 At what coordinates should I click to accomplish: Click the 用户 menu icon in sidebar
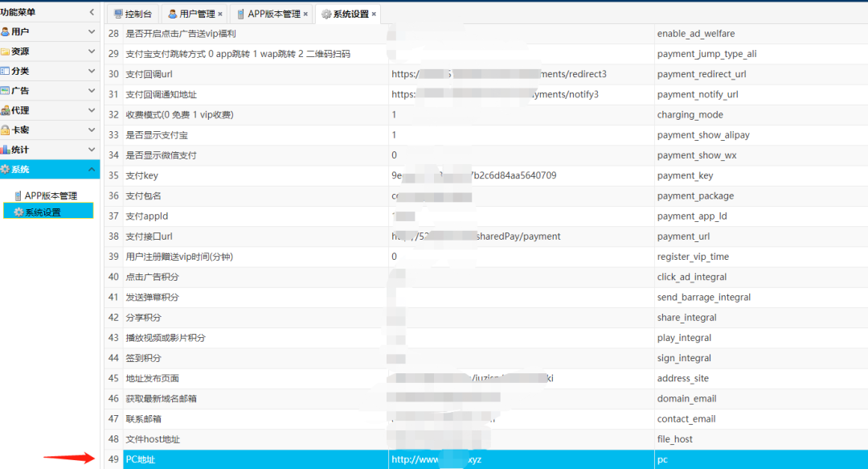[6, 31]
